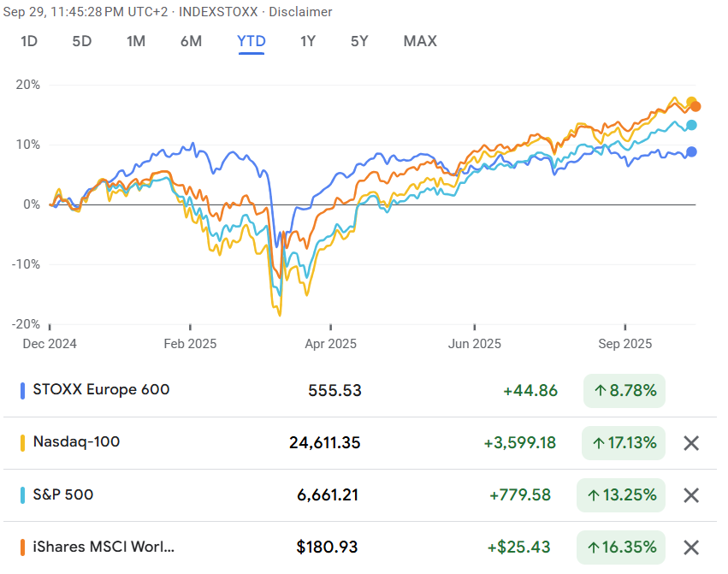Screen dimensions: 728x574
Task: Remove Nasdaq-100 comparison with X icon
Action: point(691,443)
